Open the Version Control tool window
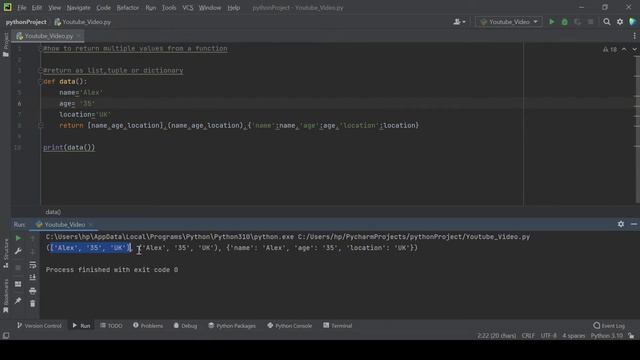Viewport: 640px width, 360px height. tap(39, 326)
